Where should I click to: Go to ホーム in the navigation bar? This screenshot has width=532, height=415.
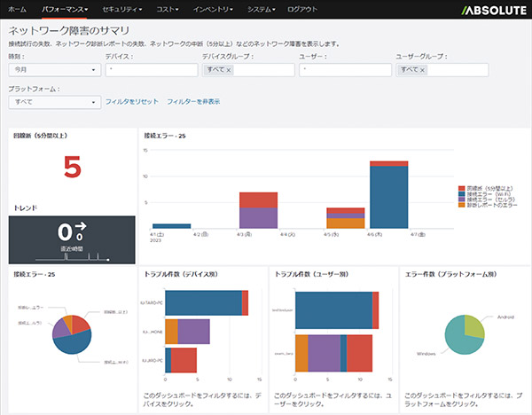point(17,8)
